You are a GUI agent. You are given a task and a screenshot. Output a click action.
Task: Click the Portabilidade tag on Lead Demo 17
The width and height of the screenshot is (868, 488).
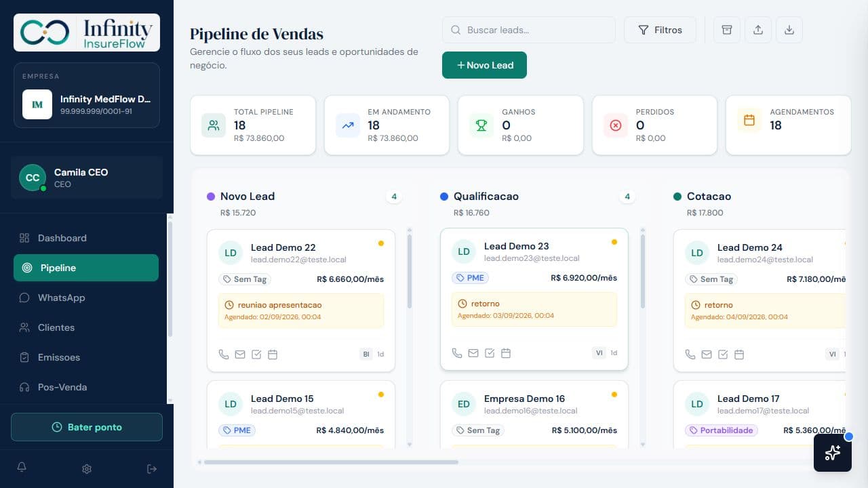pyautogui.click(x=722, y=430)
